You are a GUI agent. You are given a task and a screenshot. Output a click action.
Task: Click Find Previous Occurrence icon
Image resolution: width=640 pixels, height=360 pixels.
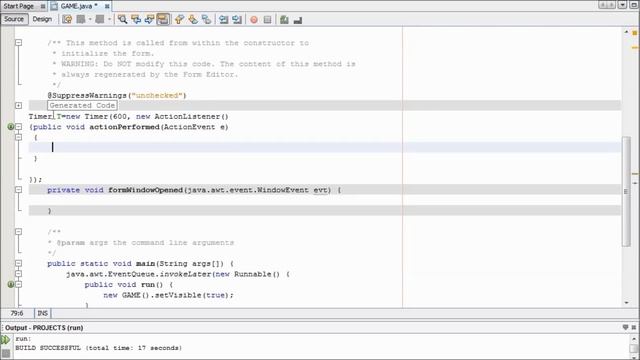point(136,19)
